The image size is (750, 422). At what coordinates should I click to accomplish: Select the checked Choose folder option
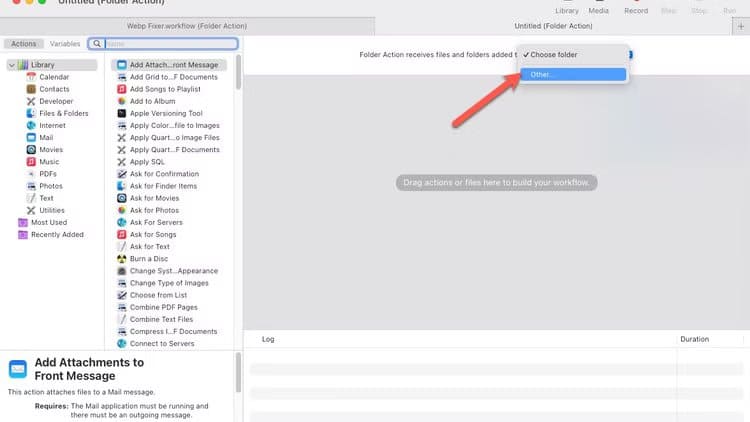coord(573,55)
